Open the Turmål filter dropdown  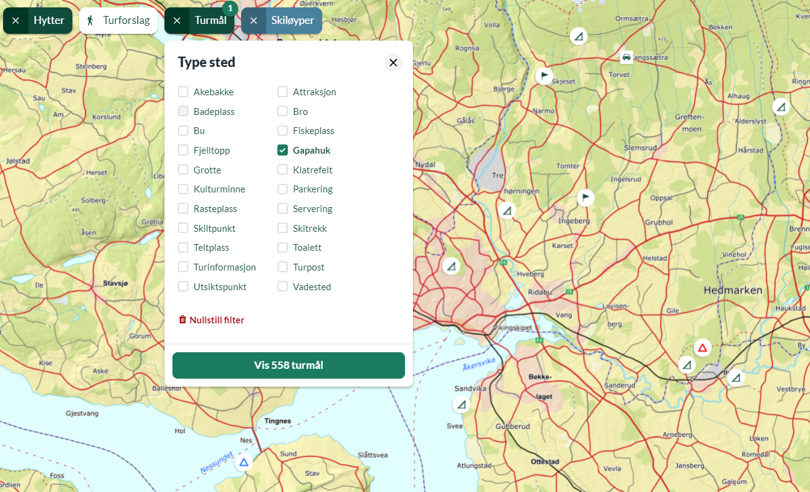210,21
